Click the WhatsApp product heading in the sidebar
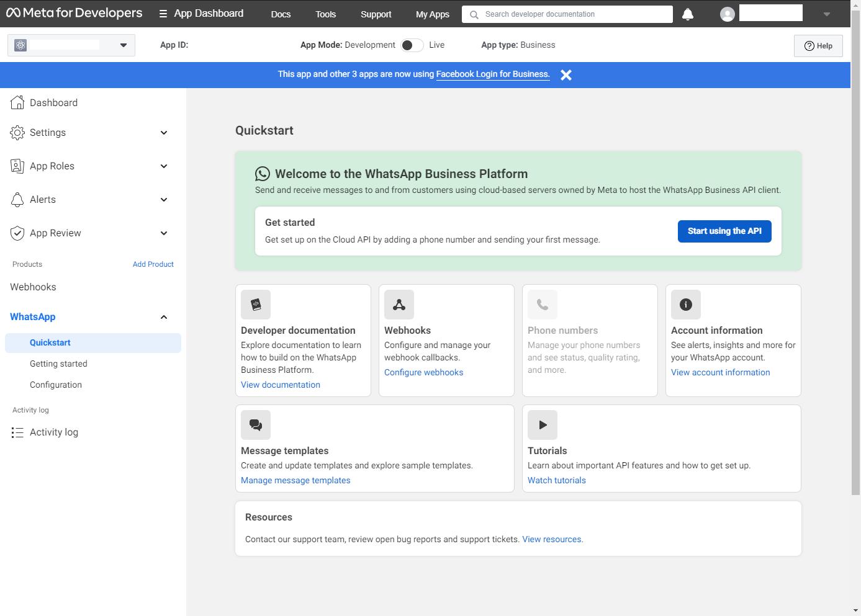Screen dimensions: 861x616 (33, 317)
